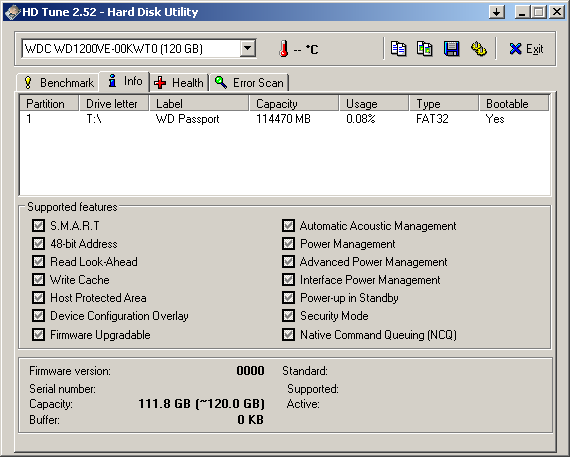This screenshot has height=457, width=570.
Task: Open the WDC WD1200VE drive combo box
Action: click(x=139, y=48)
